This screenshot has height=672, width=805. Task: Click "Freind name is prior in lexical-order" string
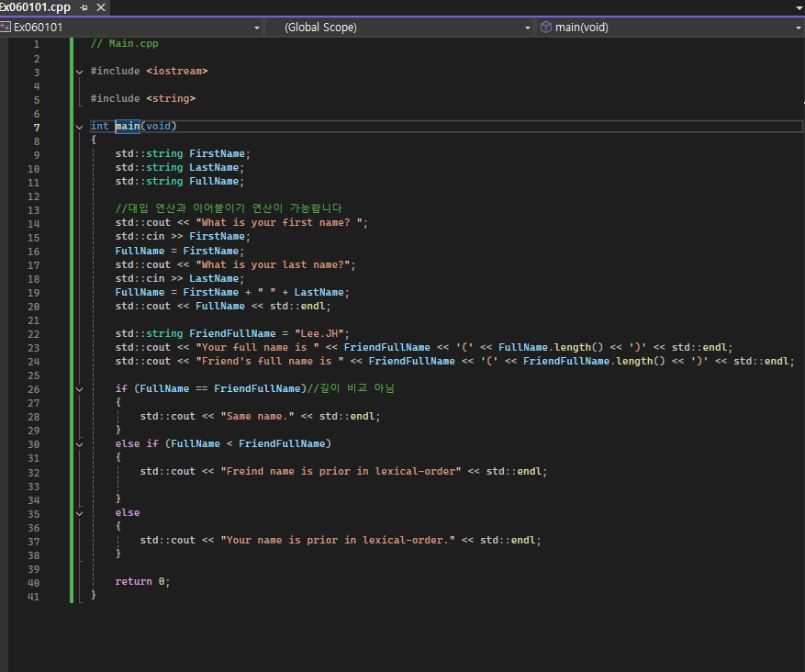[341, 471]
